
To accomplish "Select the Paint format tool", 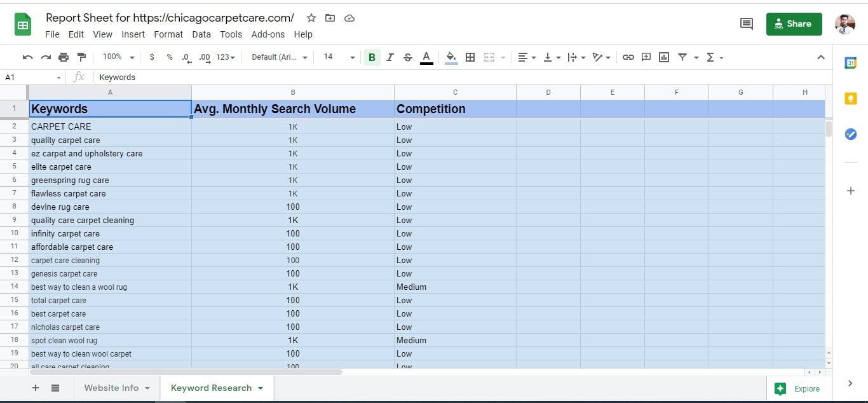I will click(x=81, y=57).
